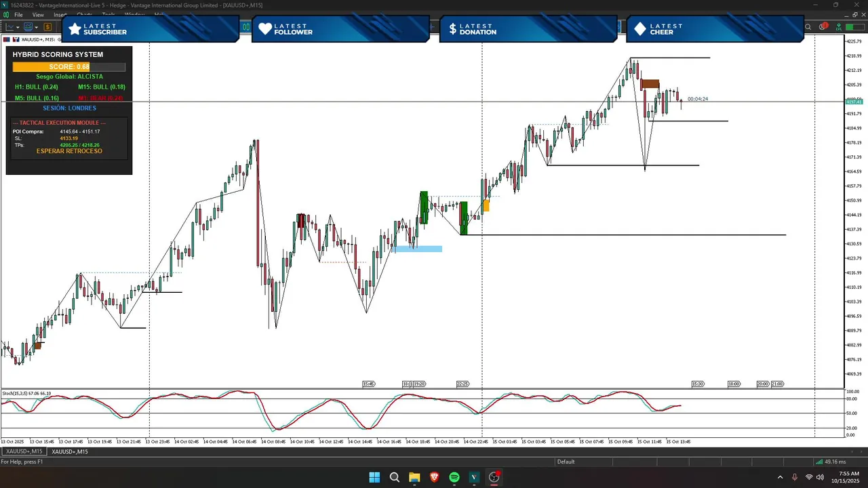Click the Latest Cheer overlay banner
Screen dimensions: 868x488
(716, 29)
